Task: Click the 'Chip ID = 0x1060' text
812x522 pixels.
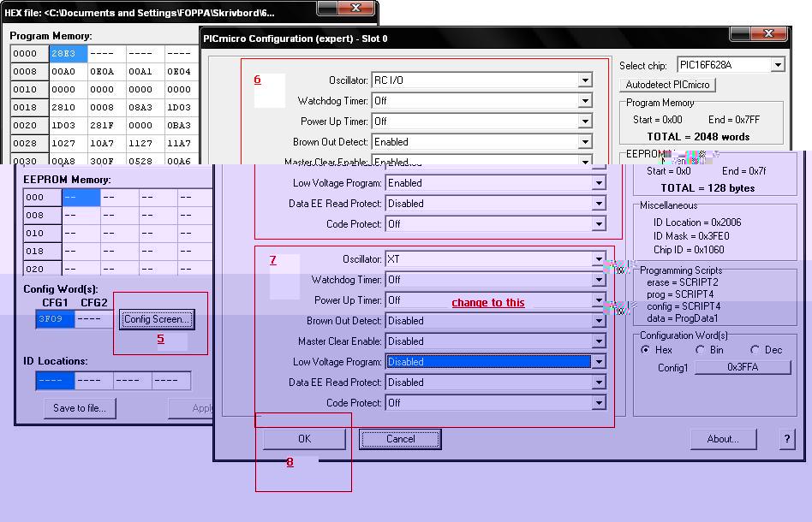Action: click(x=689, y=249)
